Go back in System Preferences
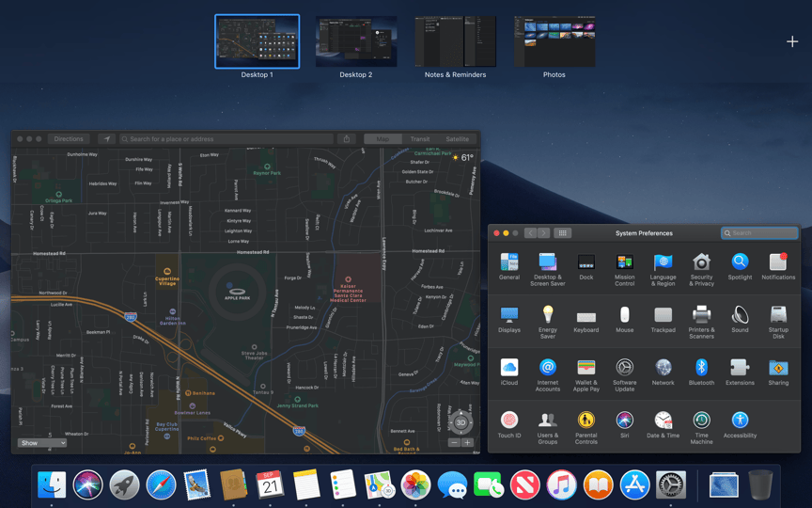Screen dimensions: 812x508 point(530,233)
